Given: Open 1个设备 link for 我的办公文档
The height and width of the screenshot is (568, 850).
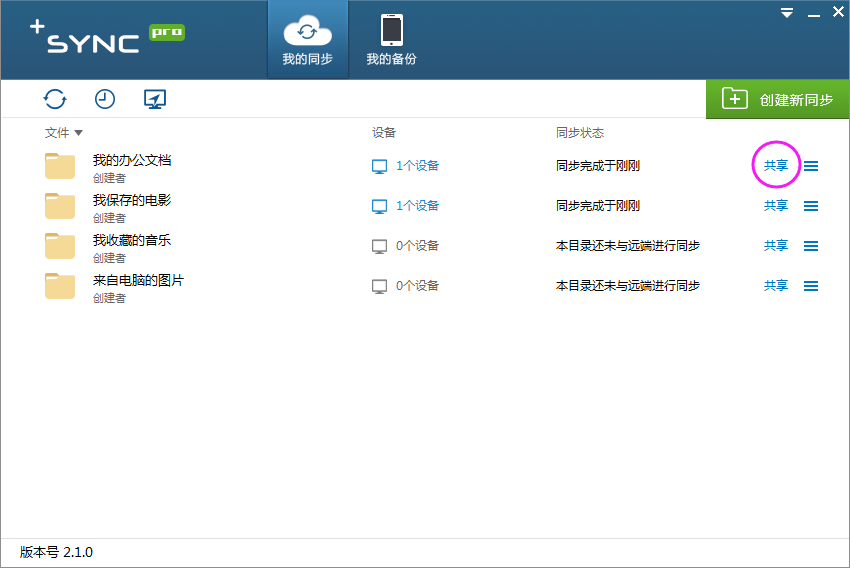Looking at the screenshot, I should [417, 166].
